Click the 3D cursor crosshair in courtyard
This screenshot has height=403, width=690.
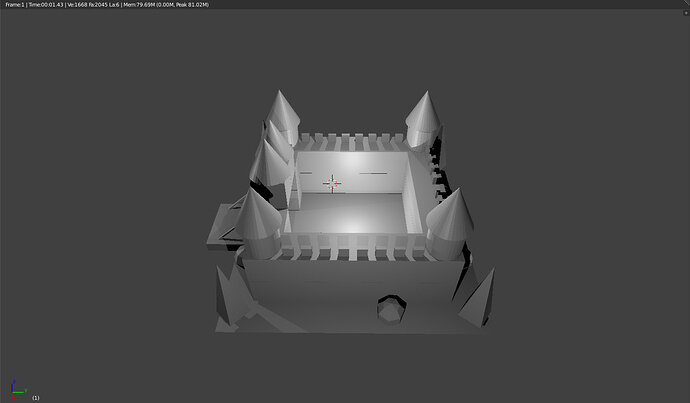[332, 183]
